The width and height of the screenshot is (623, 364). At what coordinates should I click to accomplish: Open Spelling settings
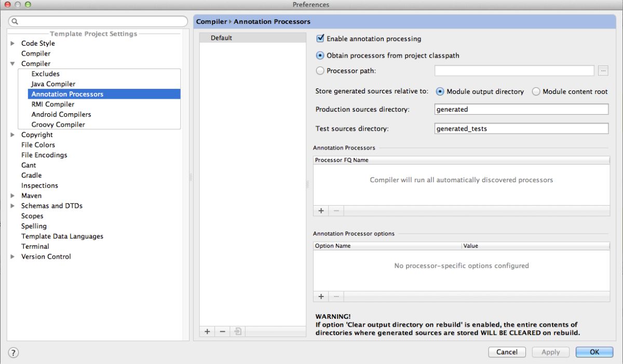(x=34, y=226)
